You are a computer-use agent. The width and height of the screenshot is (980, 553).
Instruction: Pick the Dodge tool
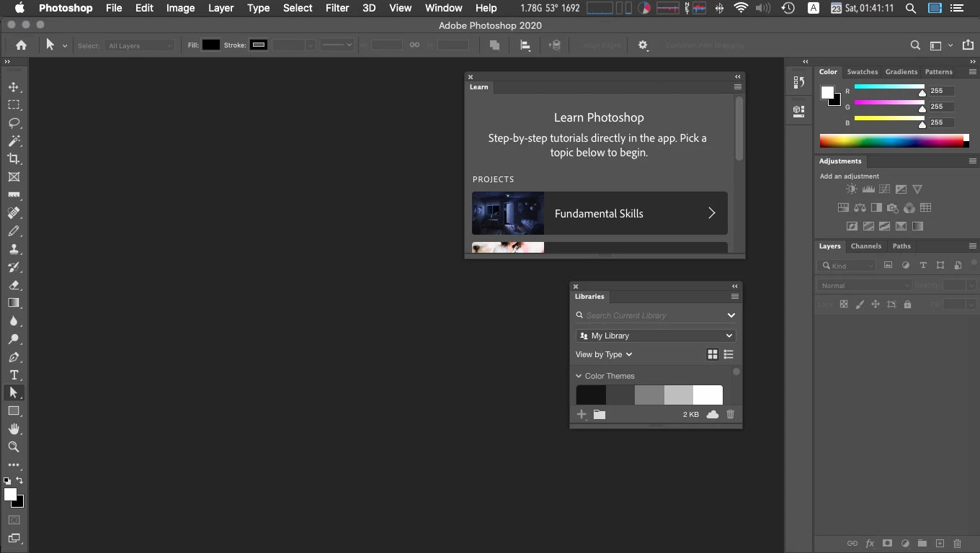click(14, 339)
